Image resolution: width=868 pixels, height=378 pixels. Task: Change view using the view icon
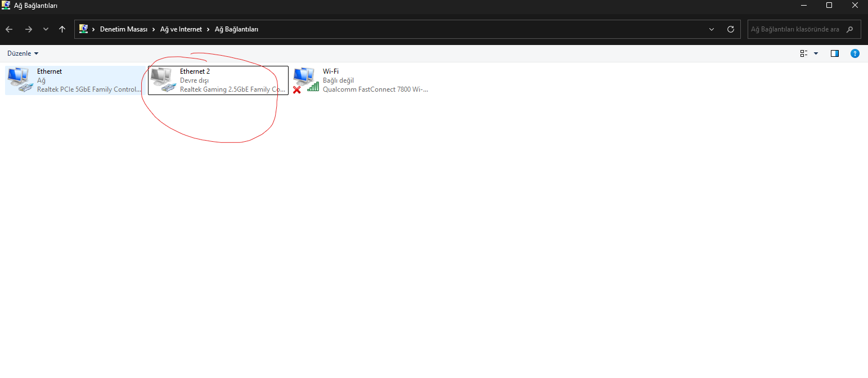[804, 53]
